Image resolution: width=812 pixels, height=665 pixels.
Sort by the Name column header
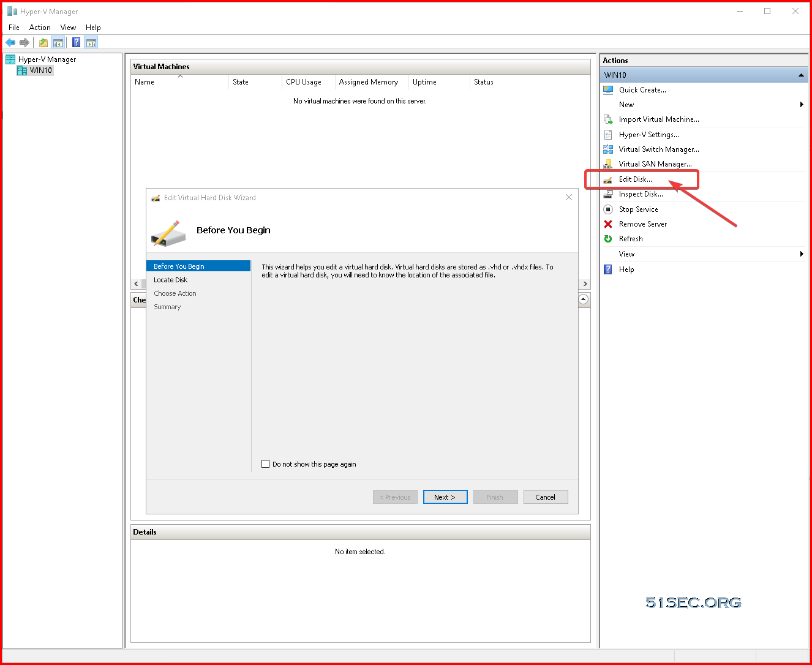click(179, 82)
